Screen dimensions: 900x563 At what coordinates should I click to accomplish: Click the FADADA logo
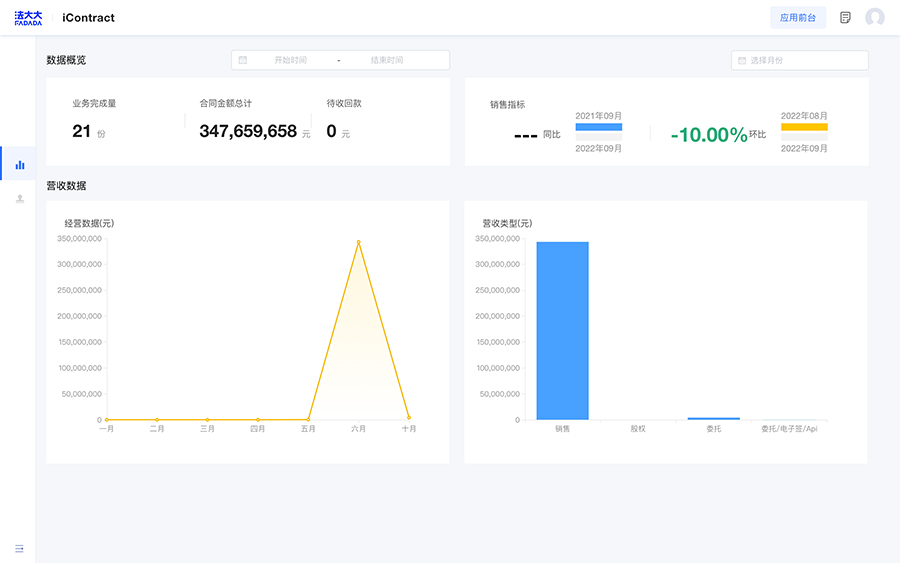(x=28, y=18)
